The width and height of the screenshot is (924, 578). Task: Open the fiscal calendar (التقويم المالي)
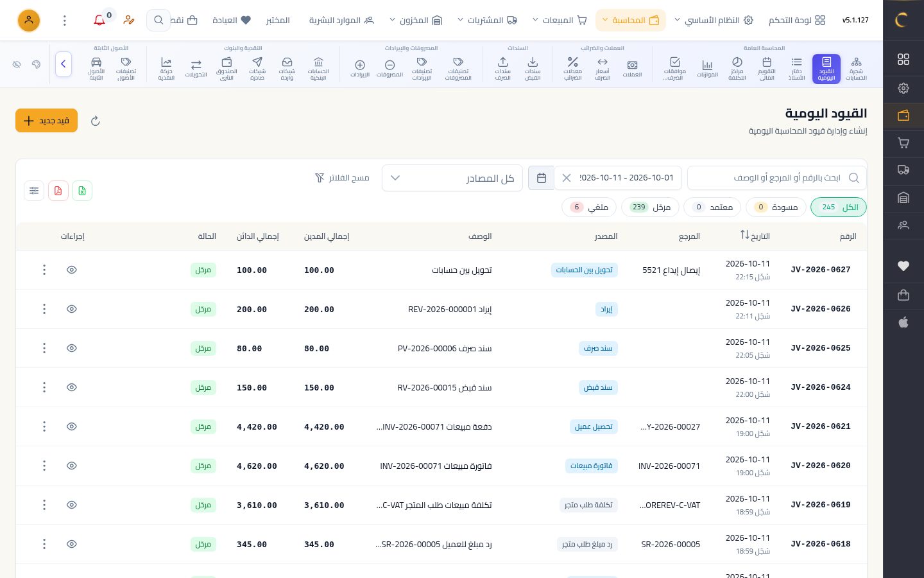[767, 69]
